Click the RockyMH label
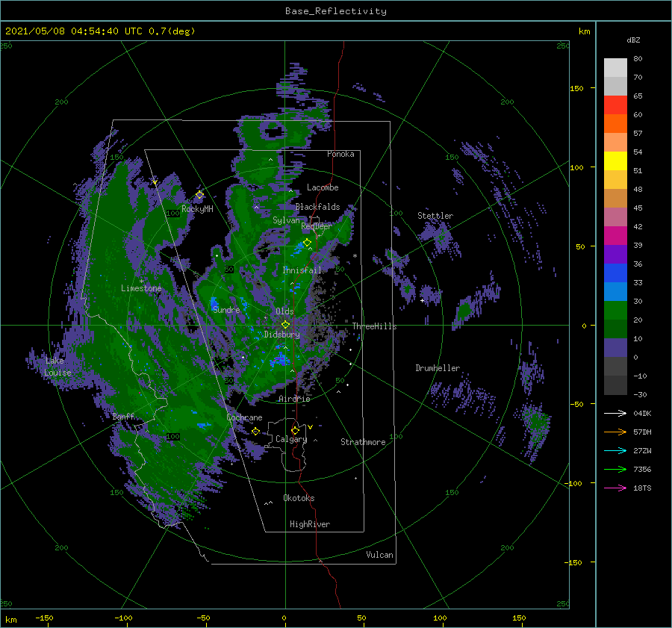The height and width of the screenshot is (628, 672). [x=198, y=209]
